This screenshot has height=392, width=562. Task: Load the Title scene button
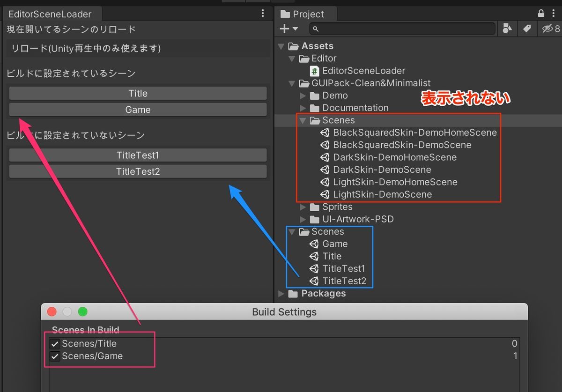138,93
